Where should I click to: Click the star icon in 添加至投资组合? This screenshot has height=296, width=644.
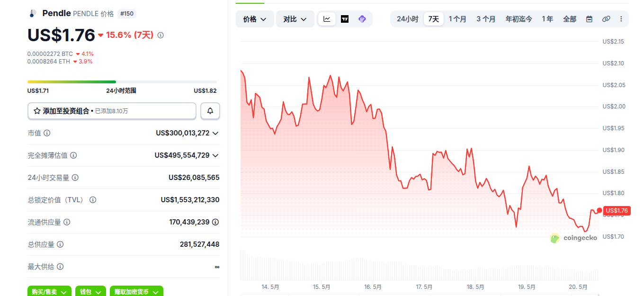click(37, 111)
